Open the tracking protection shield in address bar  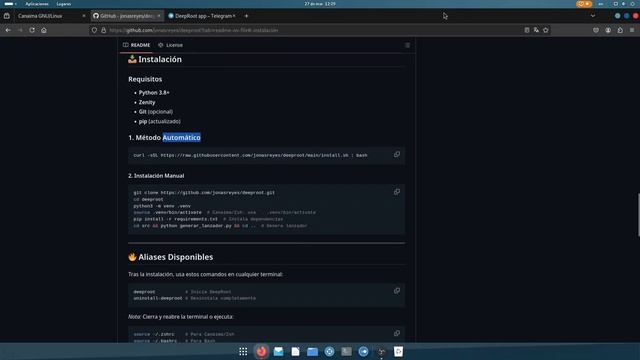click(x=94, y=30)
